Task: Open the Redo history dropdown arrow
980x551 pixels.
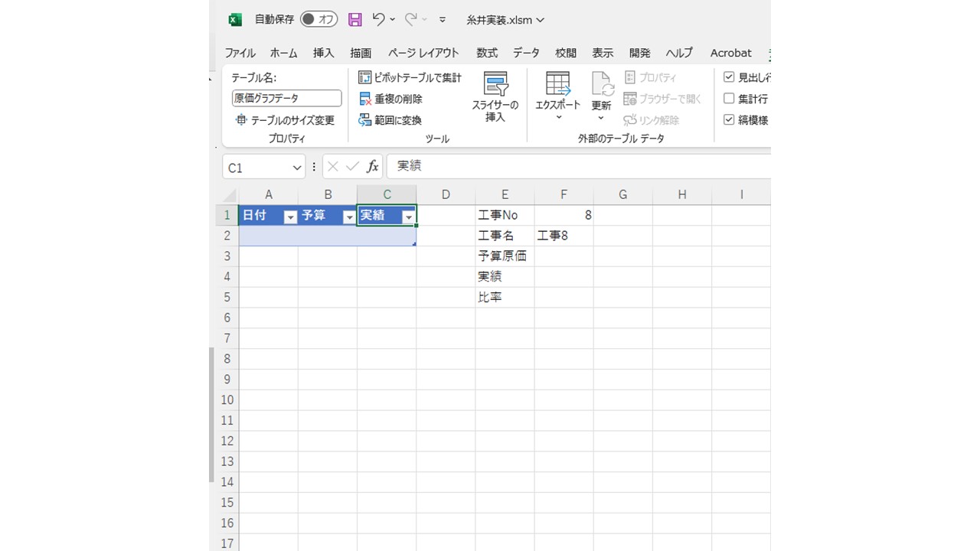Action: point(424,19)
